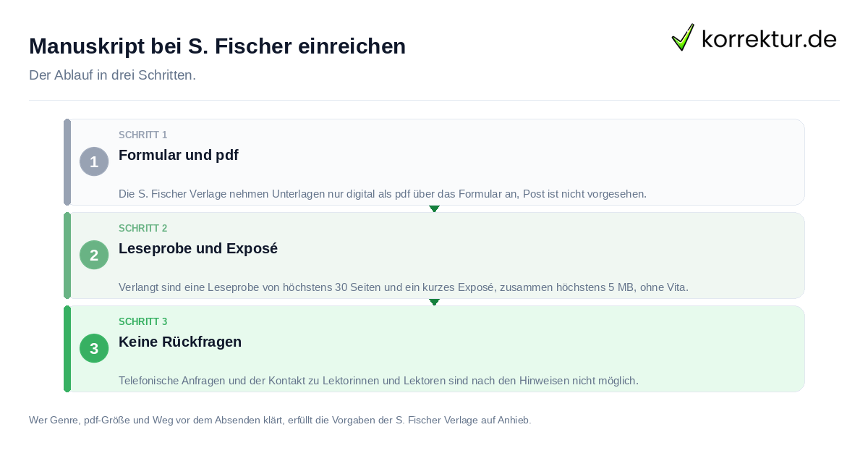The height and width of the screenshot is (456, 868).
Task: Click the heading Leseprobe und Exposé
Action: tap(198, 248)
